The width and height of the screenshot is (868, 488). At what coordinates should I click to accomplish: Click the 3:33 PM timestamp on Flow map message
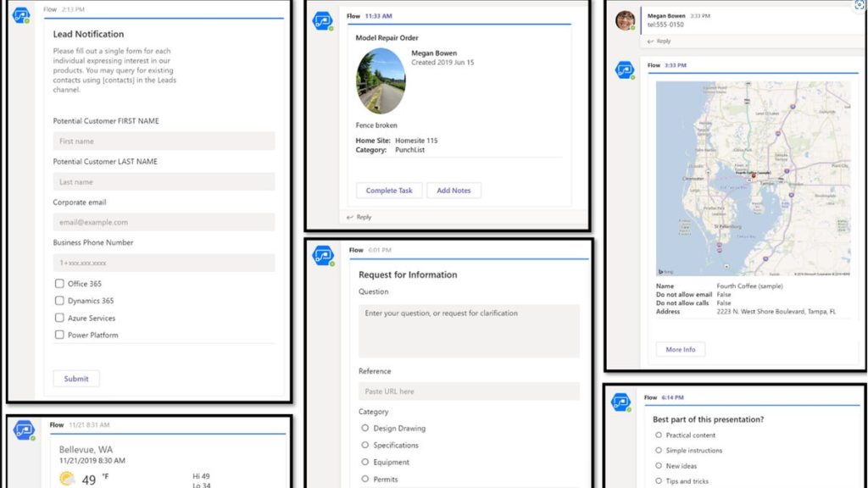(x=676, y=65)
